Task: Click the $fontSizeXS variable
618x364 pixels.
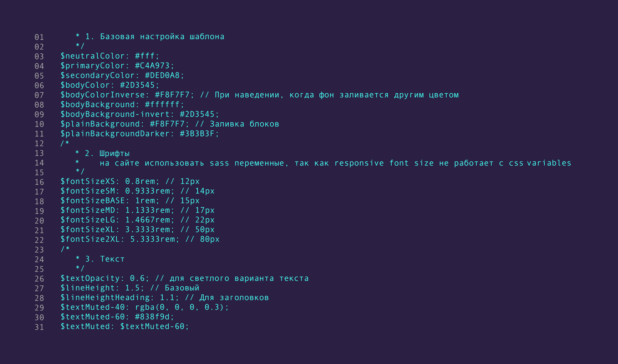Action: click(88, 181)
